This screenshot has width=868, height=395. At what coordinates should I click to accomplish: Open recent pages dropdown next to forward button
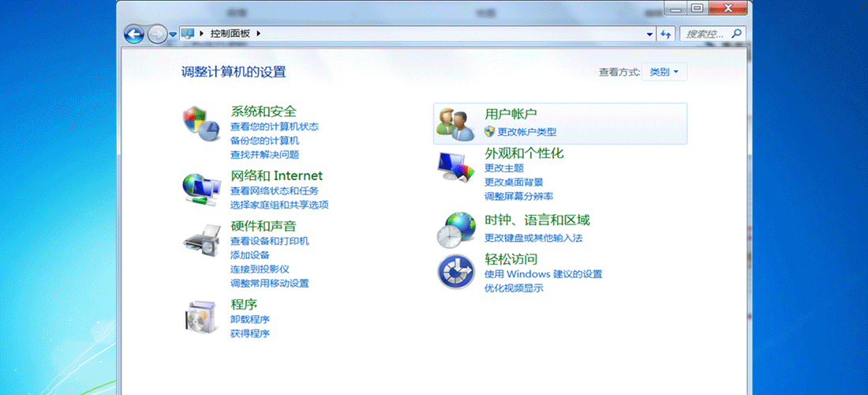[x=173, y=34]
